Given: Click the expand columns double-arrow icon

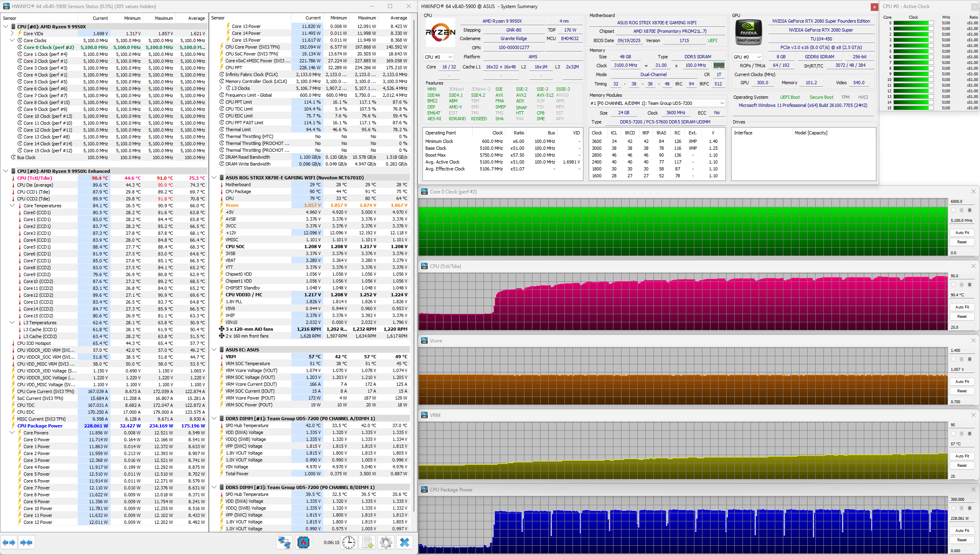Looking at the screenshot, I should point(9,542).
